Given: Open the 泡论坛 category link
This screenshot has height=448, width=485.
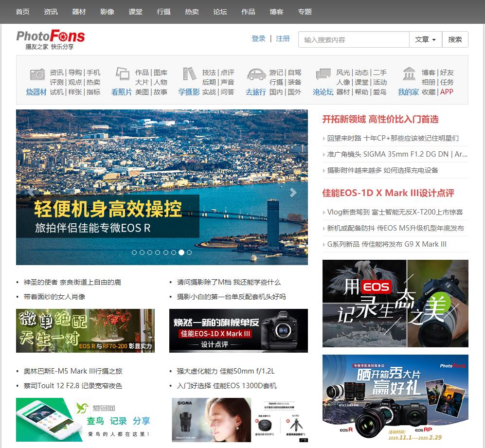Looking at the screenshot, I should pyautogui.click(x=323, y=92).
